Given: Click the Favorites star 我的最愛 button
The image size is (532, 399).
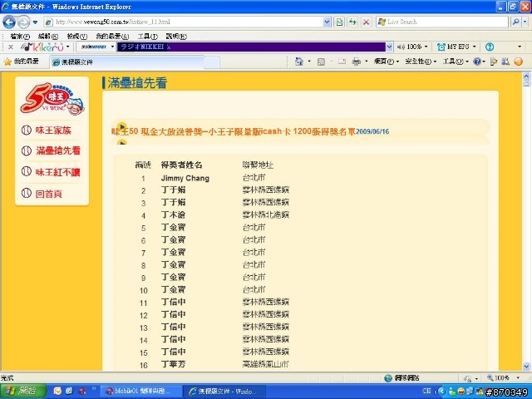Looking at the screenshot, I should click(x=22, y=62).
